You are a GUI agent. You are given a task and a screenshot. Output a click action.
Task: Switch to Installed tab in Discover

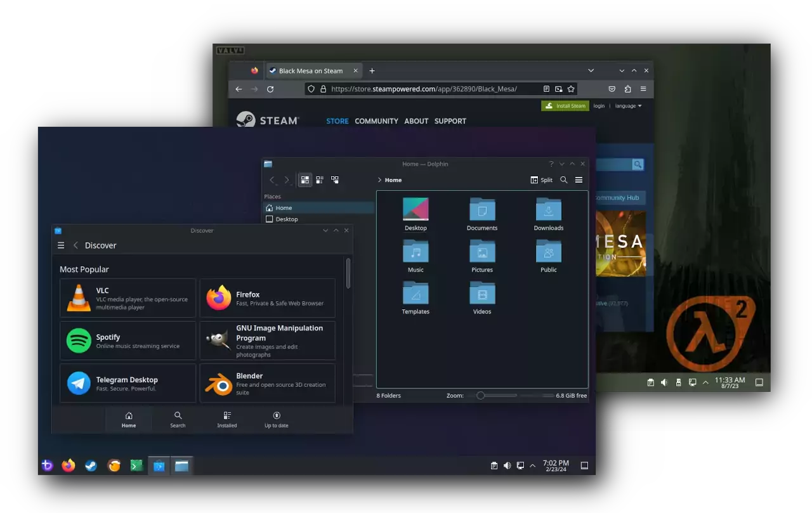click(227, 419)
